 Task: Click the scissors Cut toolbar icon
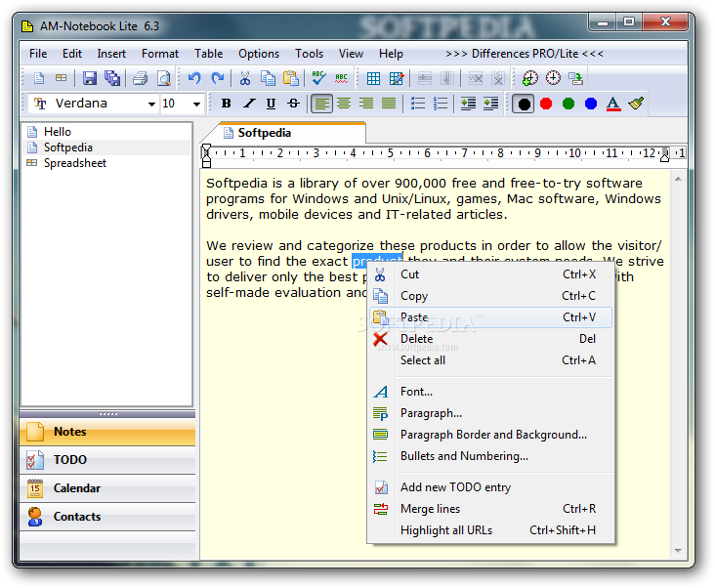click(x=245, y=78)
